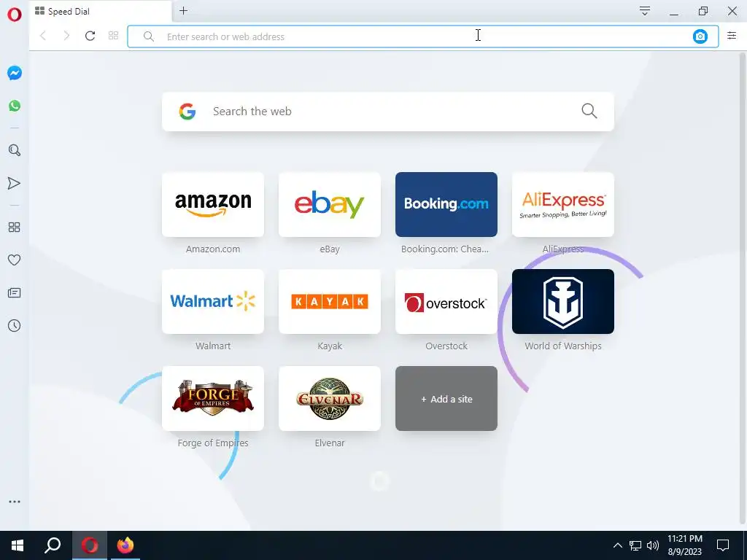747x560 pixels.
Task: Open the tab menu icon in title bar
Action: click(x=645, y=11)
